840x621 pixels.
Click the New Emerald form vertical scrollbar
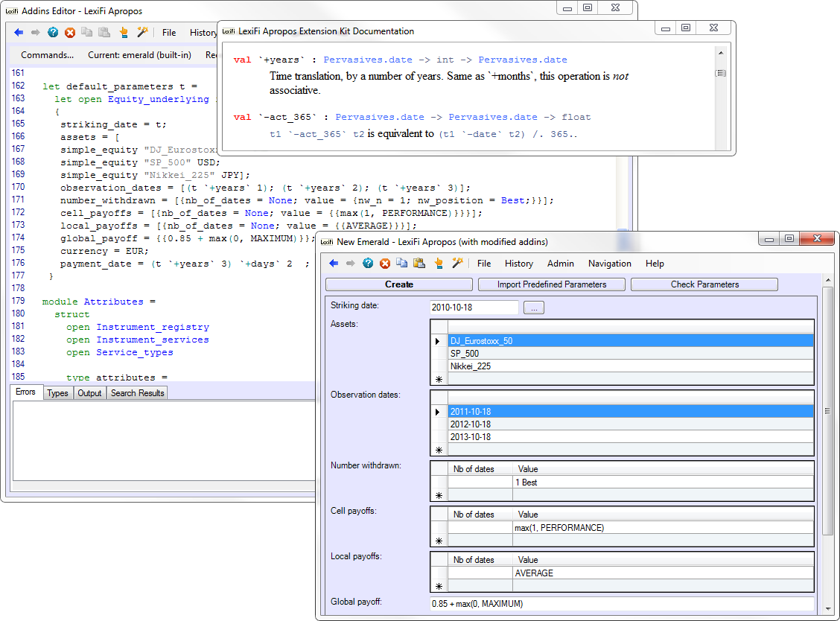pyautogui.click(x=827, y=411)
